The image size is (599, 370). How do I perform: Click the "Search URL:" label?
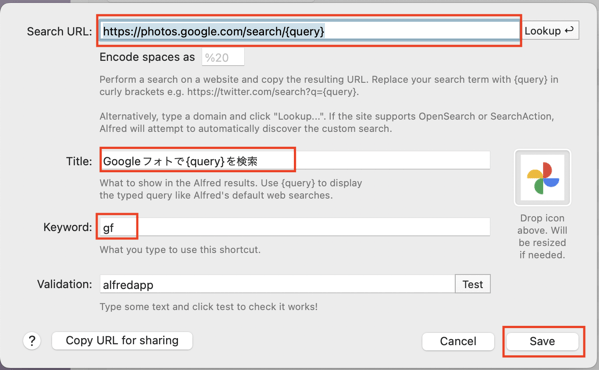click(x=59, y=31)
